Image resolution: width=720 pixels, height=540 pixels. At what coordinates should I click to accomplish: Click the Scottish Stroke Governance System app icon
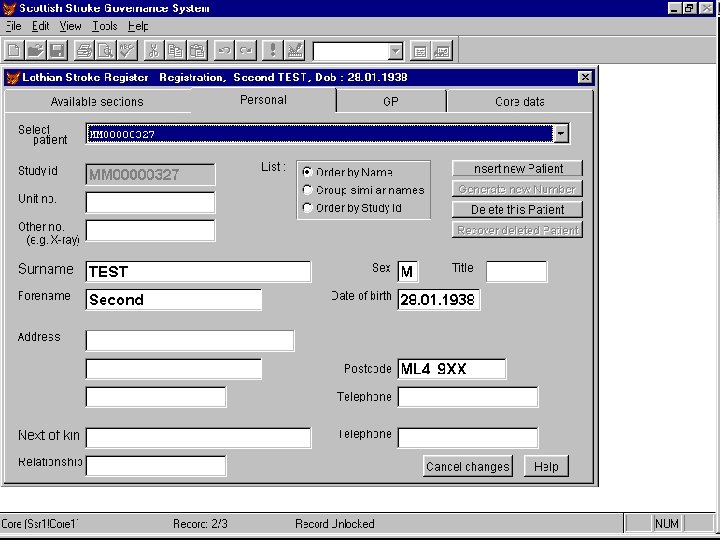tap(9, 8)
